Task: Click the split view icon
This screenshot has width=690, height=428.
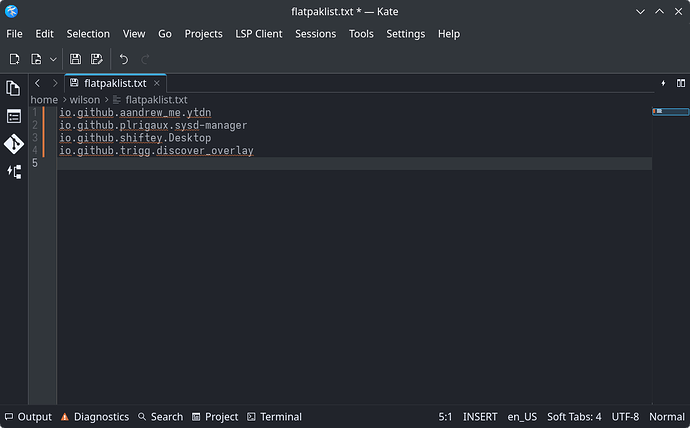Action: (681, 83)
